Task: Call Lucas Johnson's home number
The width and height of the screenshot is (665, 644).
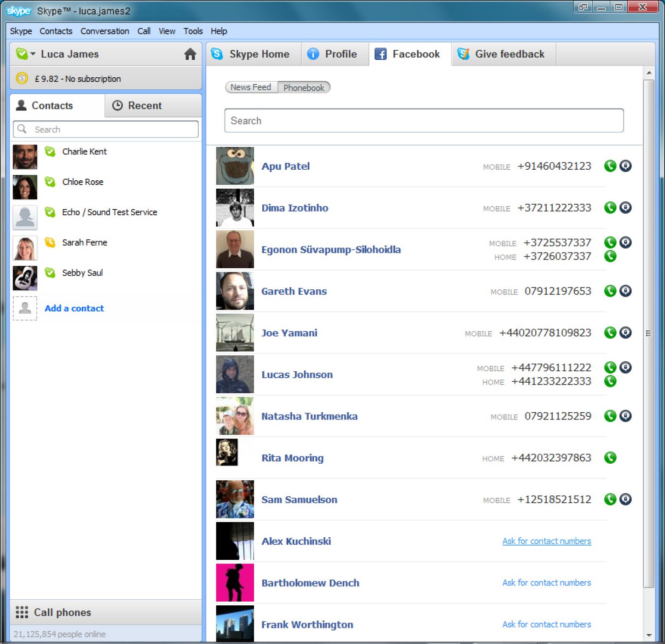Action: (x=610, y=381)
